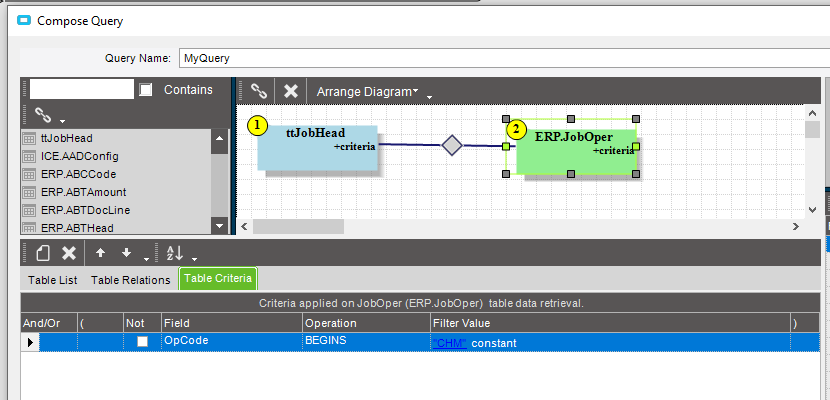
Task: Click the table search input field
Action: coord(82,89)
